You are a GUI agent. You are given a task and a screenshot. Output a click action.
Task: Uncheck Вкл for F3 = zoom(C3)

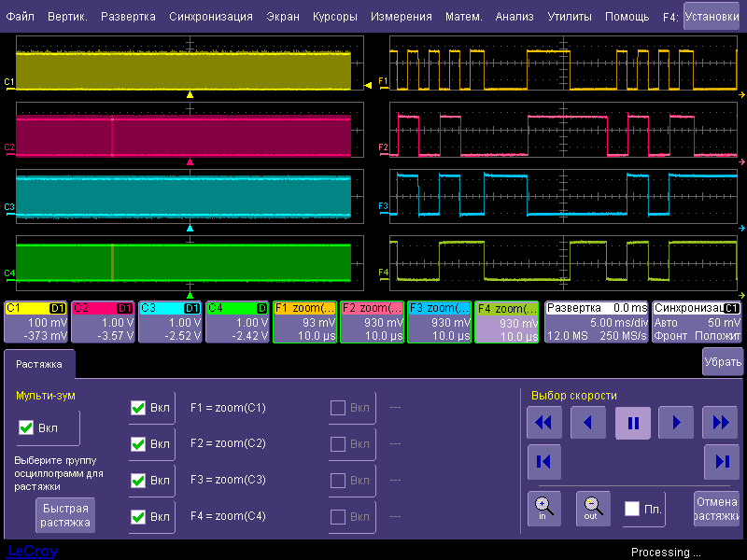click(x=138, y=481)
